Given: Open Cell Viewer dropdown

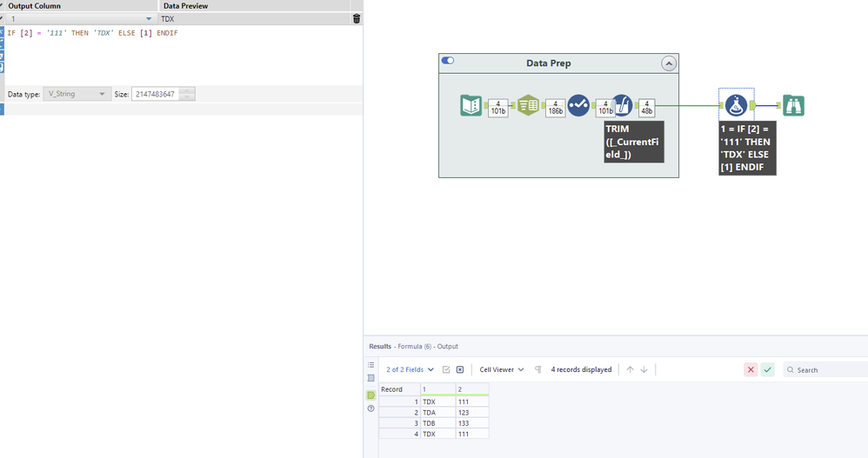Looking at the screenshot, I should click(x=502, y=369).
